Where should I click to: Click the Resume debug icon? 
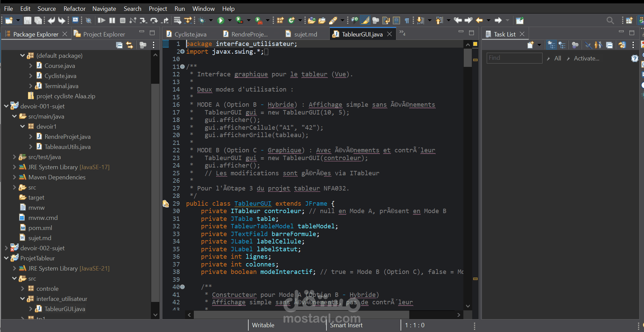tap(101, 21)
